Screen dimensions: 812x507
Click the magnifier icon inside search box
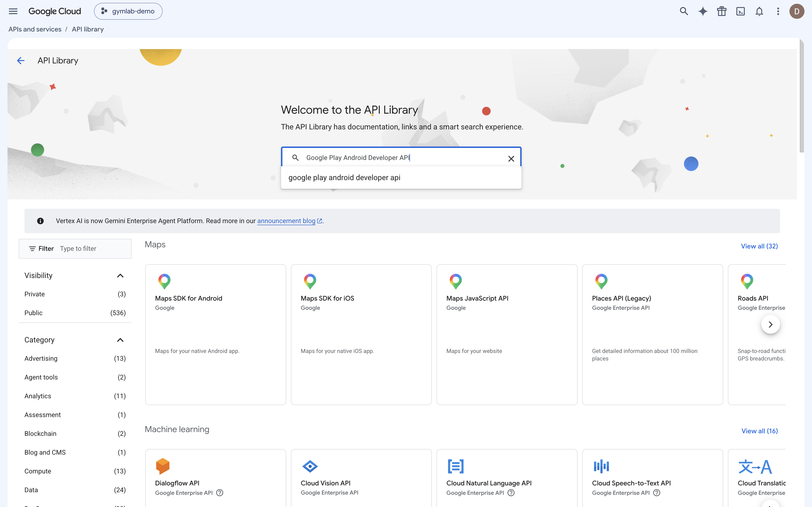(x=295, y=158)
